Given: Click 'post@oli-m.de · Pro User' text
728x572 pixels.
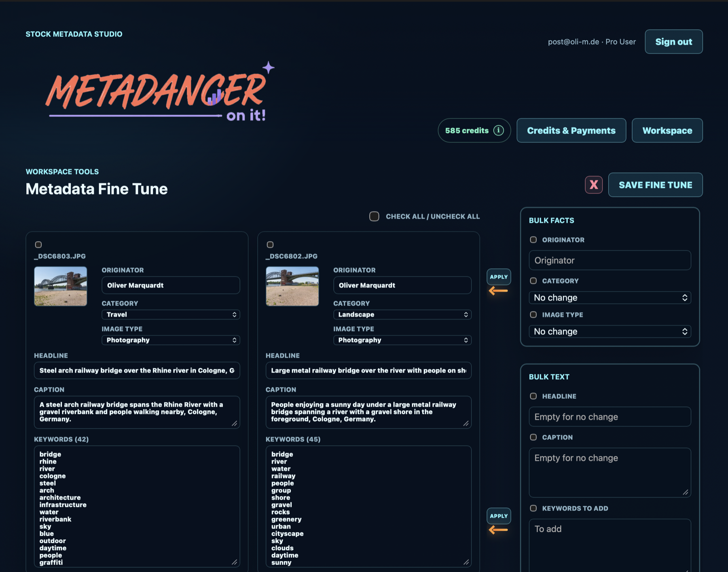Looking at the screenshot, I should [592, 42].
